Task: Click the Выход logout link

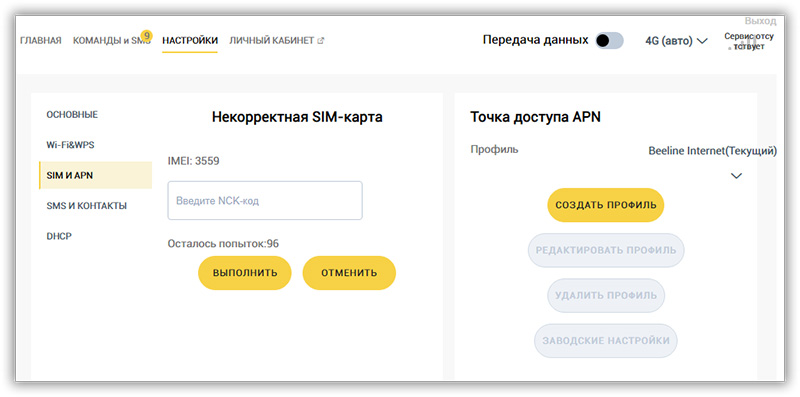Action: pos(760,21)
